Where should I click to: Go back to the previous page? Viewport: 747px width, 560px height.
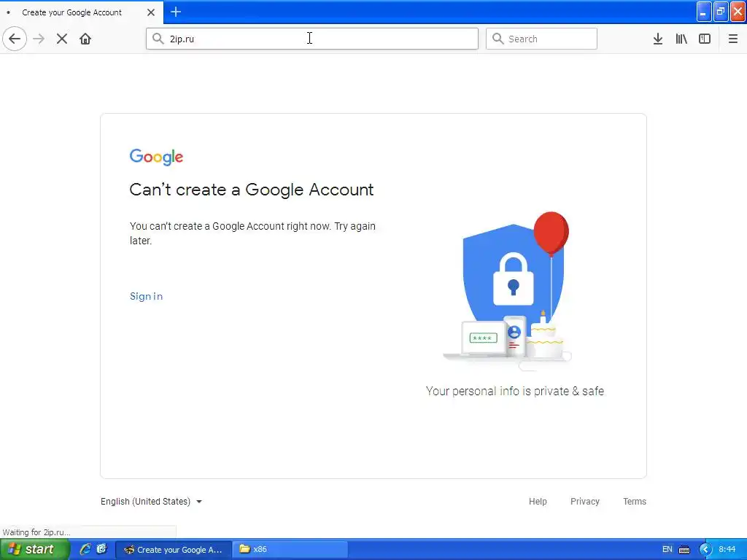[15, 39]
